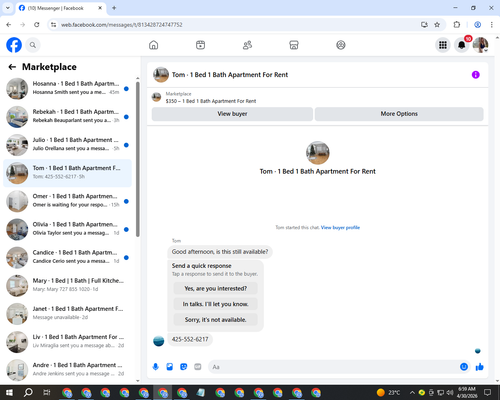Open the notifications bell

click(x=462, y=45)
